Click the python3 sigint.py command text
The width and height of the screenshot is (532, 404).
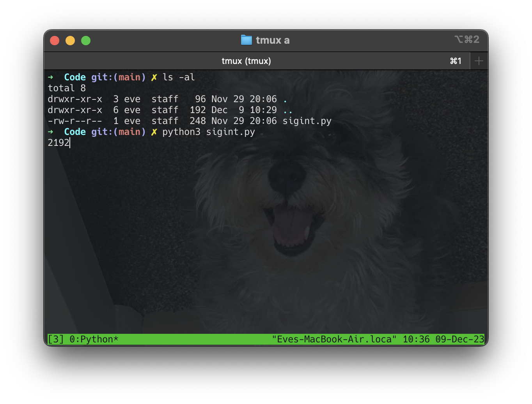point(209,132)
